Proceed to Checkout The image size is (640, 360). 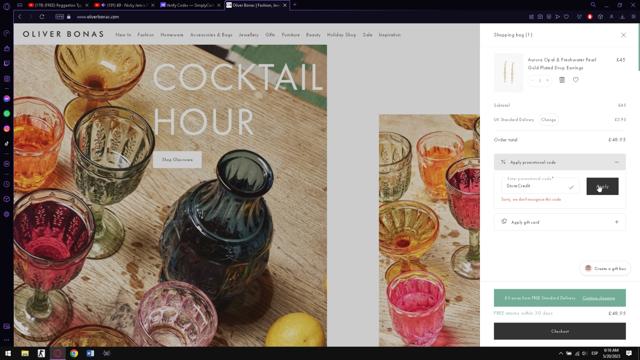click(560, 331)
